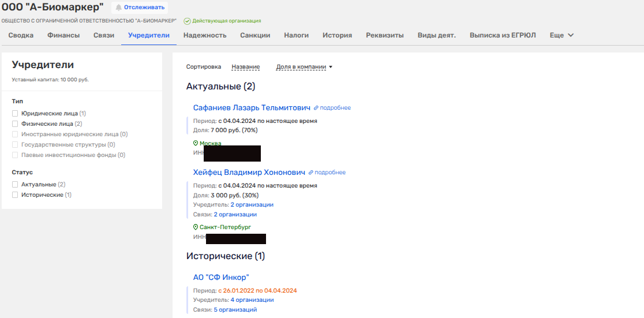Open the Выписка из ЕГРЮЛ tab
Image resolution: width=644 pixels, height=318 pixels.
[502, 35]
